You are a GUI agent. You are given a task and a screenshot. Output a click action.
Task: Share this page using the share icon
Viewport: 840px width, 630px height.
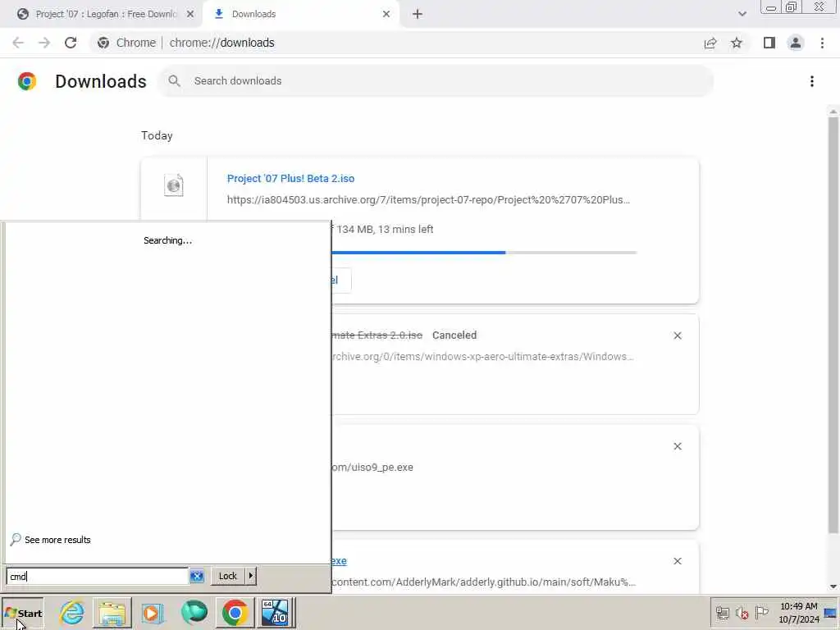pos(710,43)
